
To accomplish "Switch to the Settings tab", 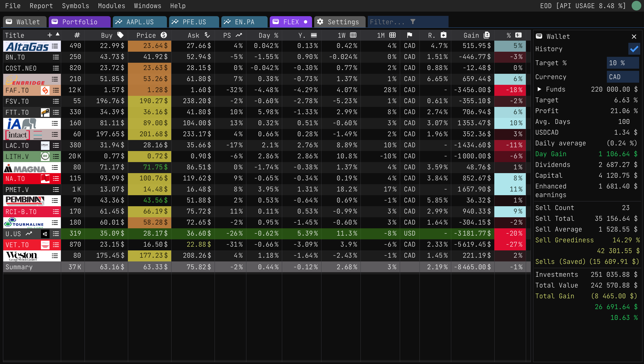I will (x=340, y=22).
